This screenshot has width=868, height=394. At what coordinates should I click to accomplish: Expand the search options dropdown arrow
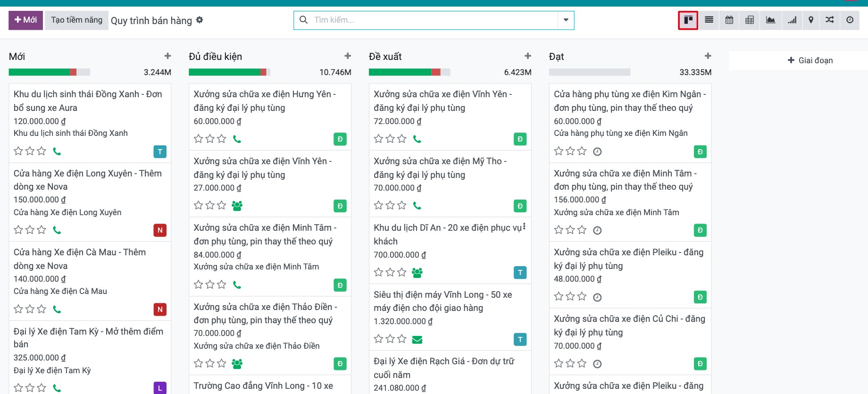tap(566, 20)
